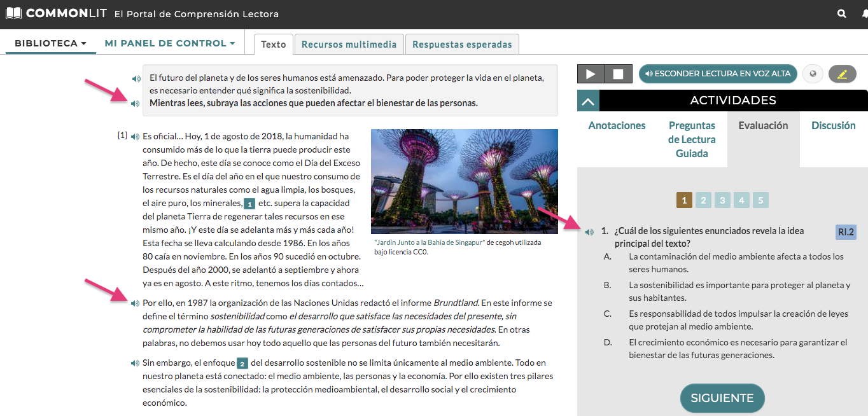Click the CommonLit book logo icon
868x416 pixels.
[x=13, y=13]
